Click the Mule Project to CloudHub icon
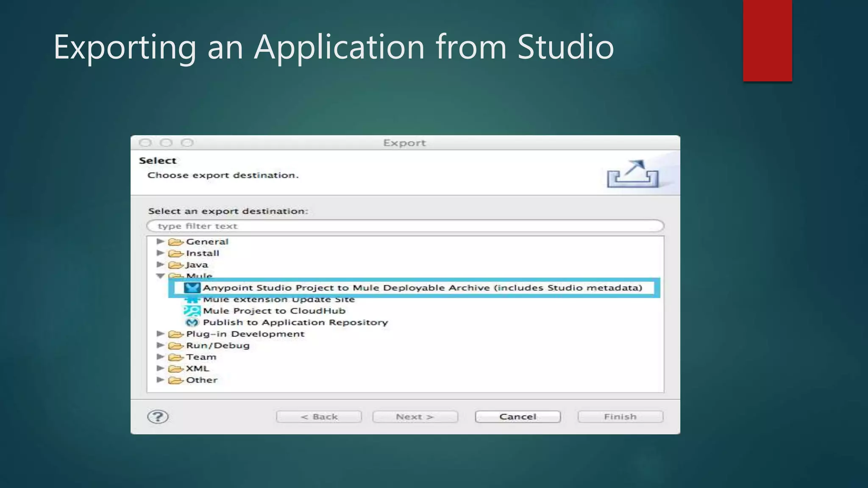The image size is (868, 488). [x=192, y=311]
